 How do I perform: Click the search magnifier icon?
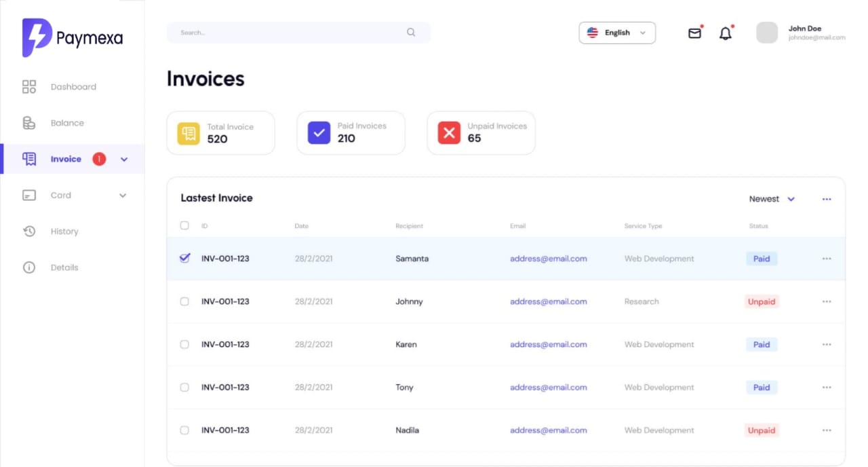coord(411,33)
